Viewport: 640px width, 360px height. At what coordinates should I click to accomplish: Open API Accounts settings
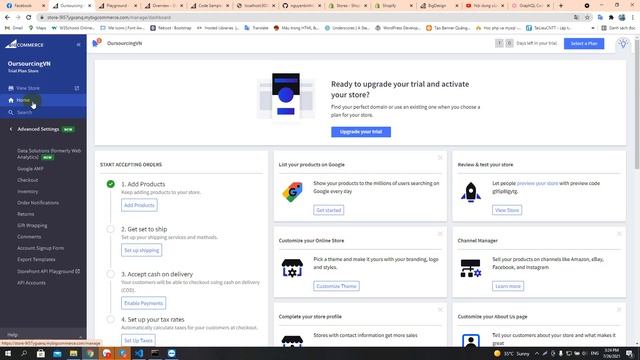[x=31, y=282]
